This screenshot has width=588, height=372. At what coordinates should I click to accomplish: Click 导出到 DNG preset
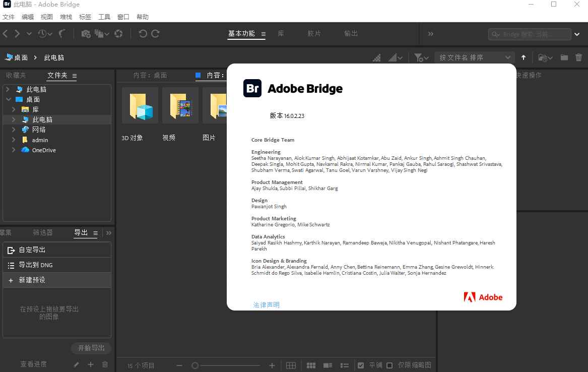[x=57, y=265]
